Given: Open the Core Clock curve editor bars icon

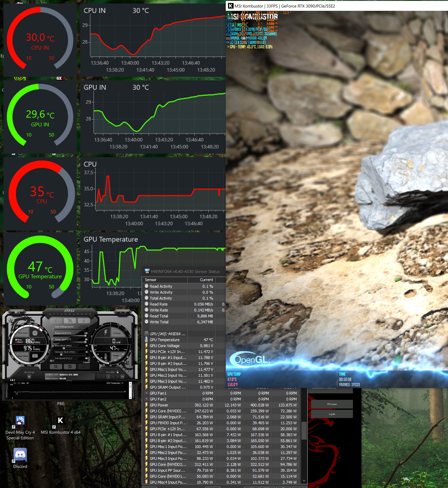Looking at the screenshot, I should [x=53, y=346].
